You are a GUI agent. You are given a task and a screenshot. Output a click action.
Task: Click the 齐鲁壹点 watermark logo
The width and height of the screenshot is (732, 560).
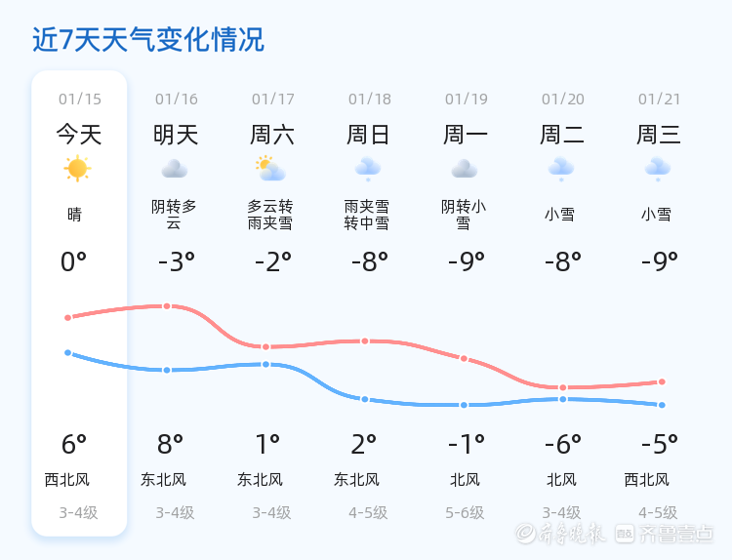click(677, 533)
